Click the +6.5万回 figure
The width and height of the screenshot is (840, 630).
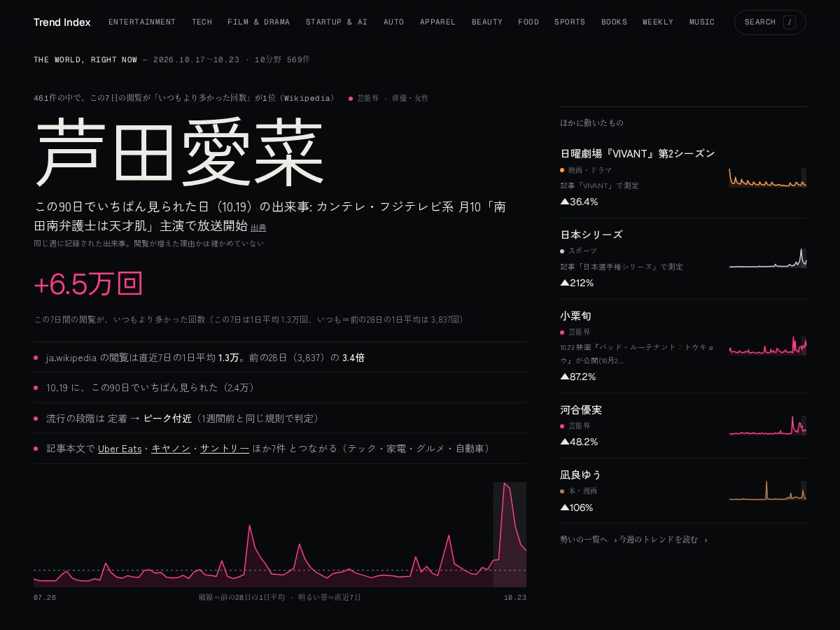[x=89, y=284]
